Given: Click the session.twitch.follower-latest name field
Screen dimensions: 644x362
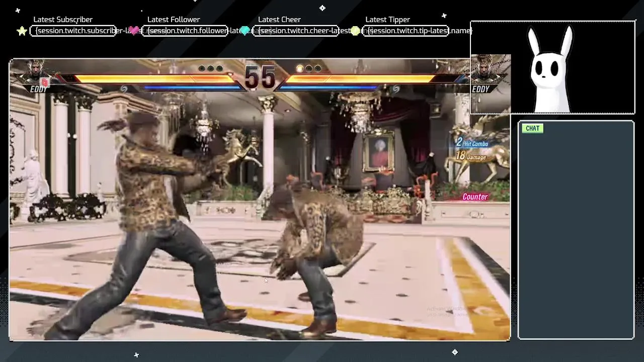Looking at the screenshot, I should click(x=185, y=31).
